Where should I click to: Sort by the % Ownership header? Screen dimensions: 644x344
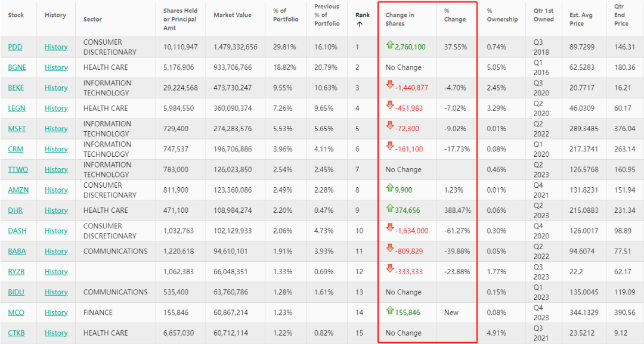pyautogui.click(x=502, y=15)
